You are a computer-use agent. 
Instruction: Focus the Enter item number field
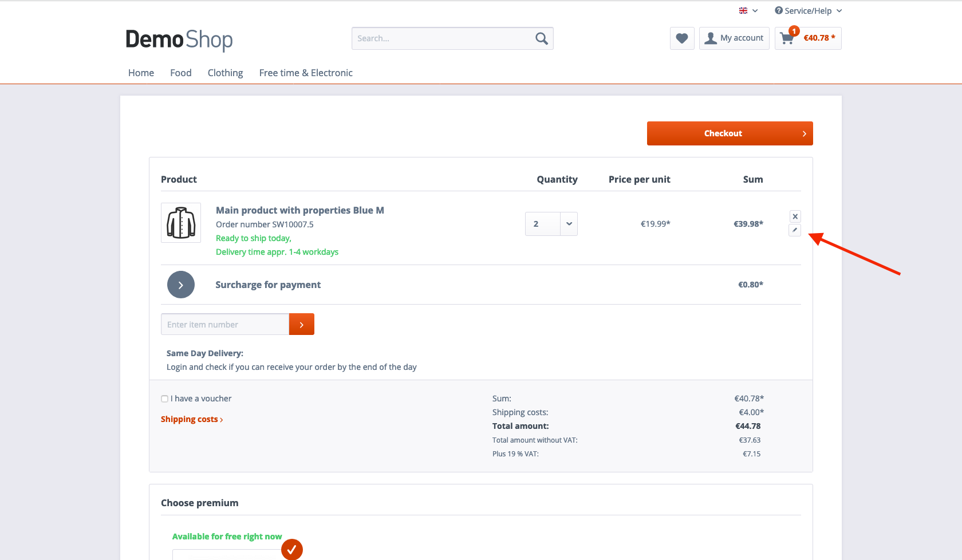[225, 324]
